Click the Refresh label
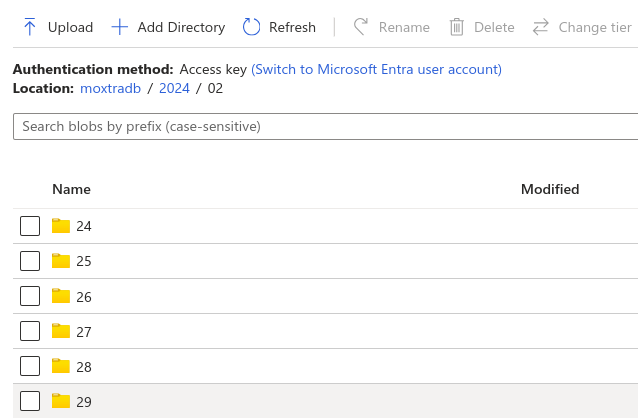 (292, 28)
